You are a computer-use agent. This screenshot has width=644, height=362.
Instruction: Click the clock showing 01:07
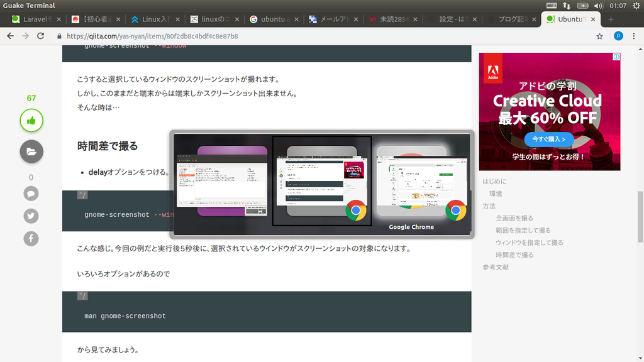(x=618, y=5)
